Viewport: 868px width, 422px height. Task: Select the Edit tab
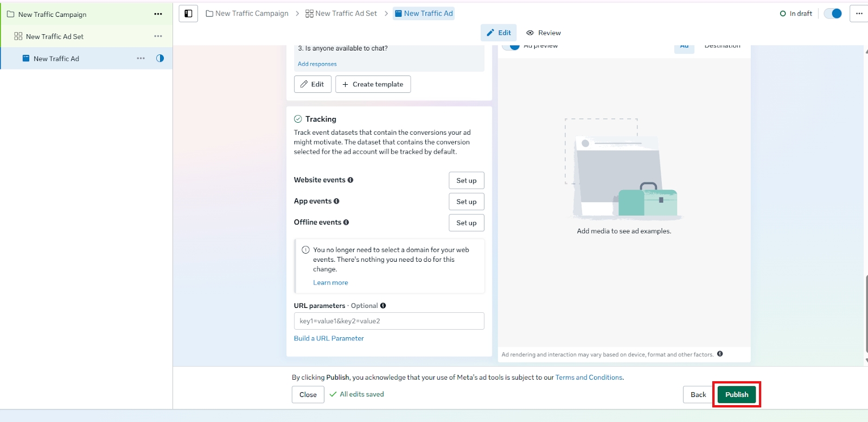point(499,33)
